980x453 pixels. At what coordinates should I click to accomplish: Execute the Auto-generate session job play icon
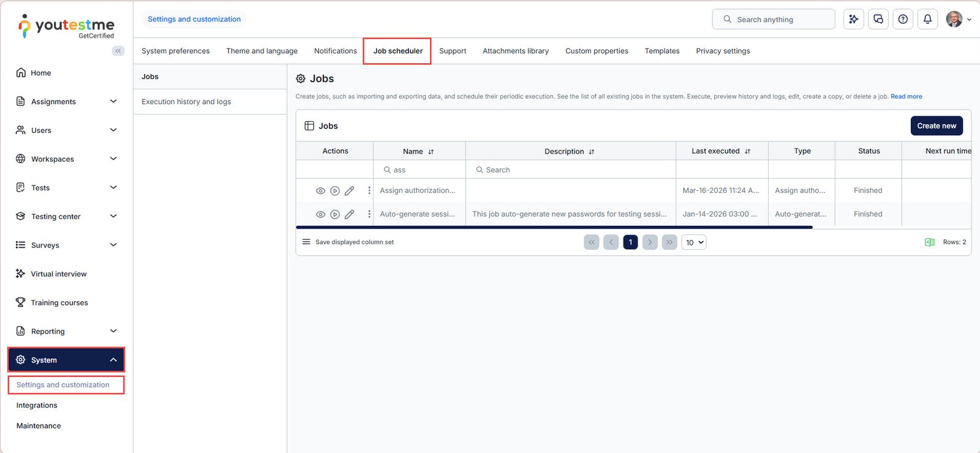(x=335, y=214)
